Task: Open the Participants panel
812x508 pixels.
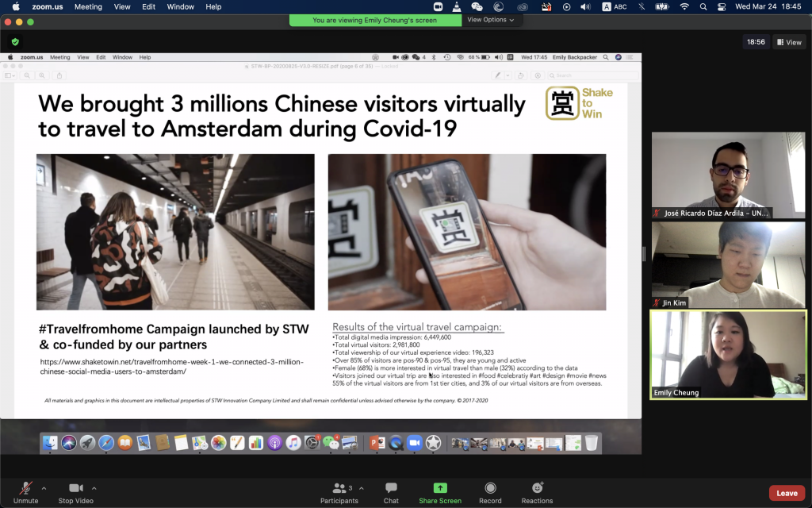Action: point(339,493)
